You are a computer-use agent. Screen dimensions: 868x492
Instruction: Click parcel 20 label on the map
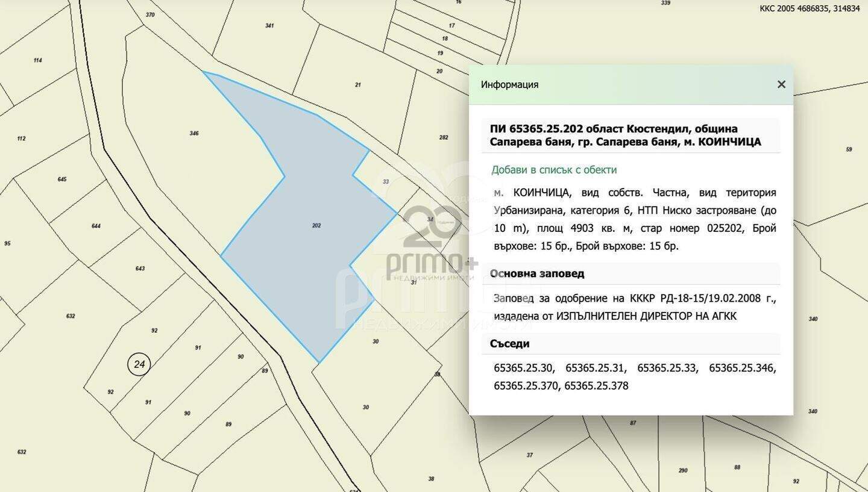tap(439, 71)
